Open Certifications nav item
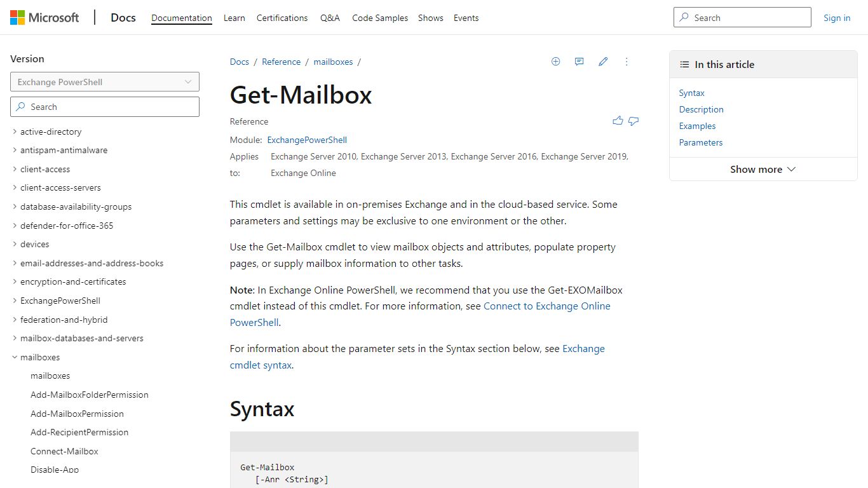 click(x=282, y=18)
